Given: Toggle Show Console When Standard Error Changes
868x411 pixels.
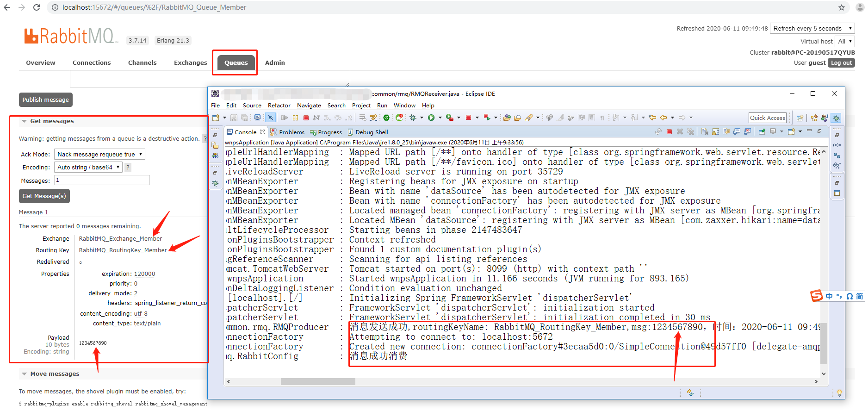Looking at the screenshot, I should pos(747,132).
